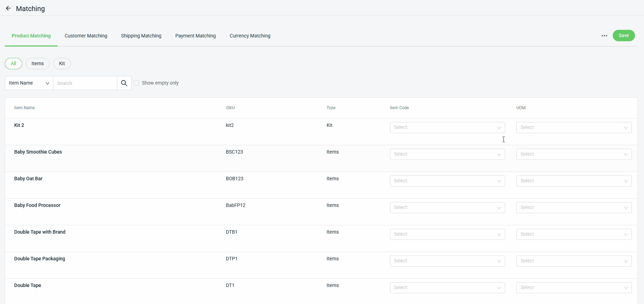Viewport: 644px width, 304px height.
Task: Expand Item Code dropdown for Kit 2
Action: (x=447, y=128)
